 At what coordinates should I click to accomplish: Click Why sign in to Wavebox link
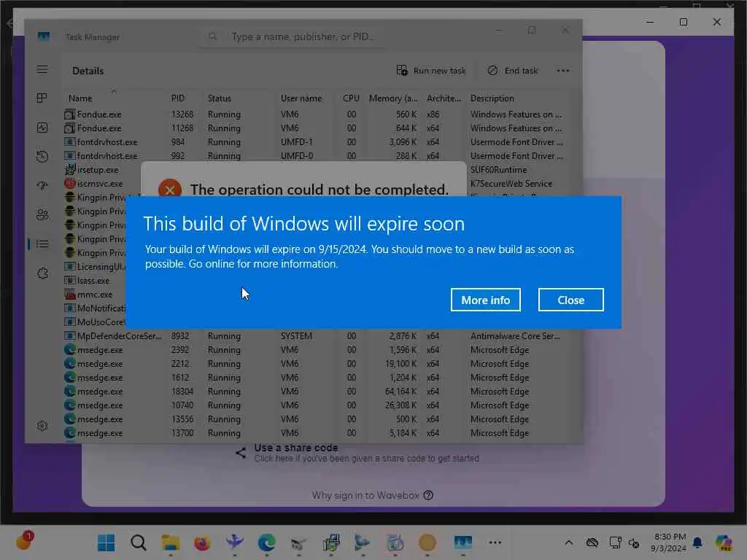coord(373,495)
